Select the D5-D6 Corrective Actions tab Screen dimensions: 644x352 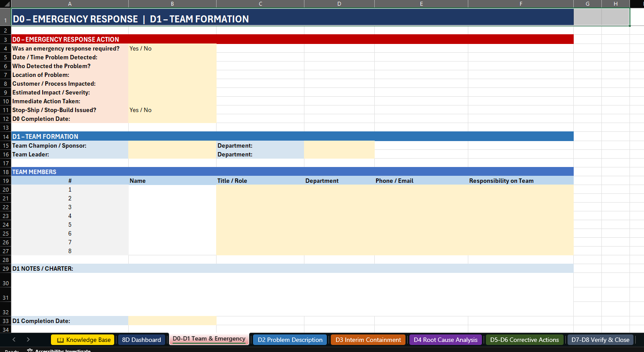click(x=524, y=340)
